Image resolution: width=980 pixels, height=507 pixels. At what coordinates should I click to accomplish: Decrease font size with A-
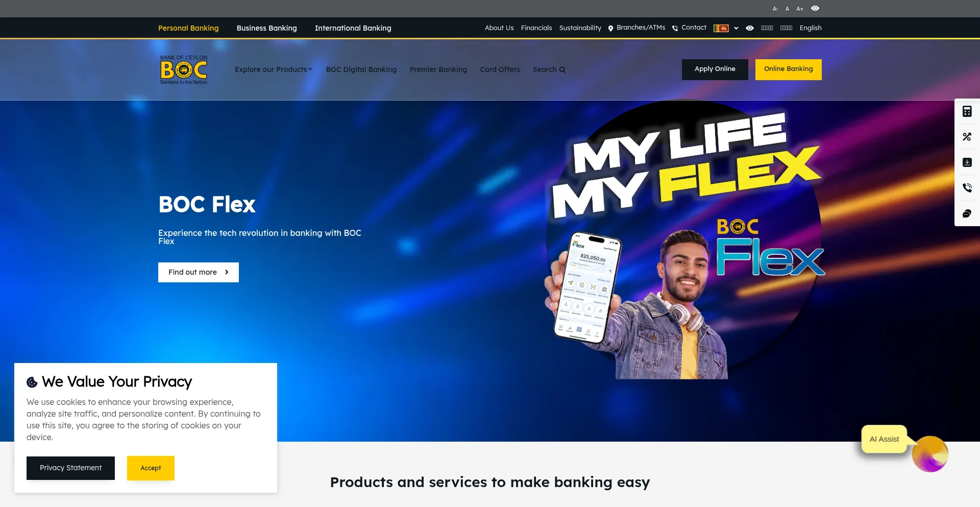[775, 9]
